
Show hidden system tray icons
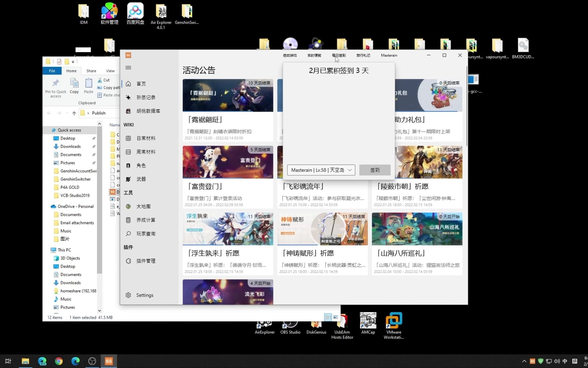tap(524, 361)
